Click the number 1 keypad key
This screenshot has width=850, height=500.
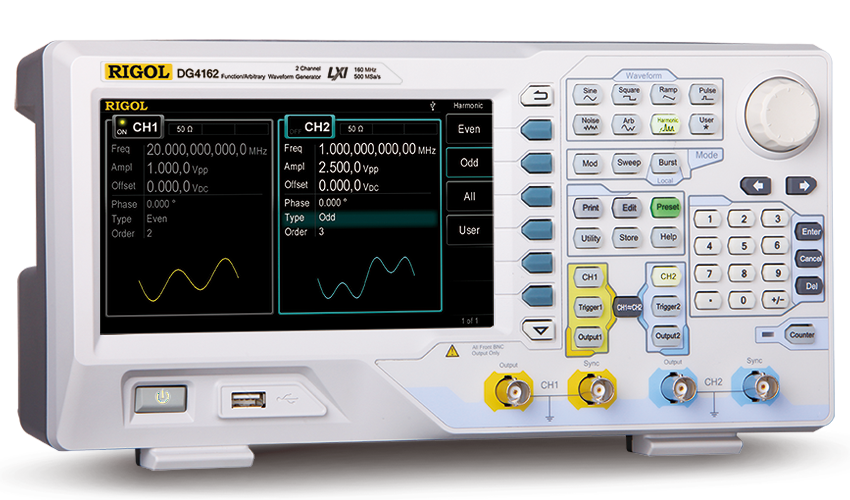(x=709, y=220)
